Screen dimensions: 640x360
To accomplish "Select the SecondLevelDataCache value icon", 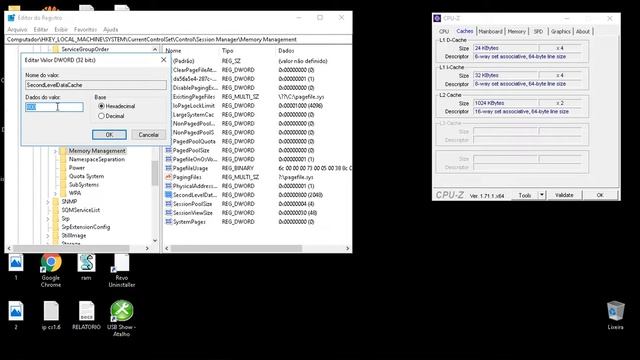I will click(x=168, y=195).
